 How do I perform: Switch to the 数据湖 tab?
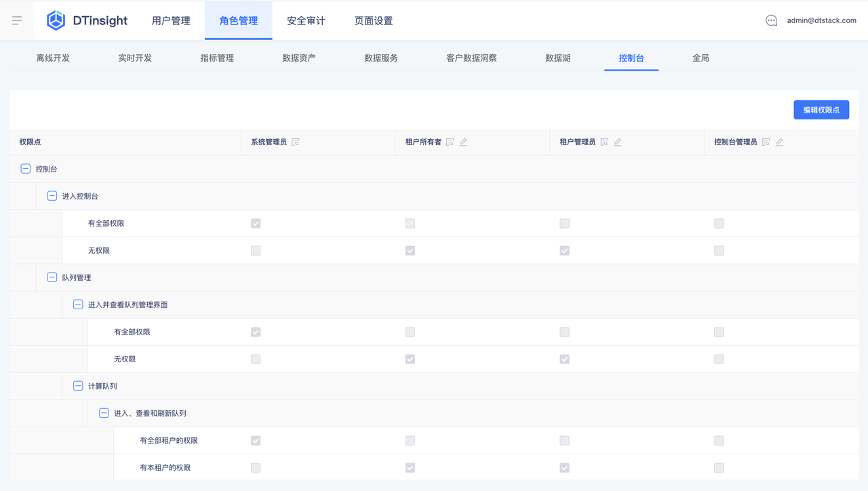557,58
